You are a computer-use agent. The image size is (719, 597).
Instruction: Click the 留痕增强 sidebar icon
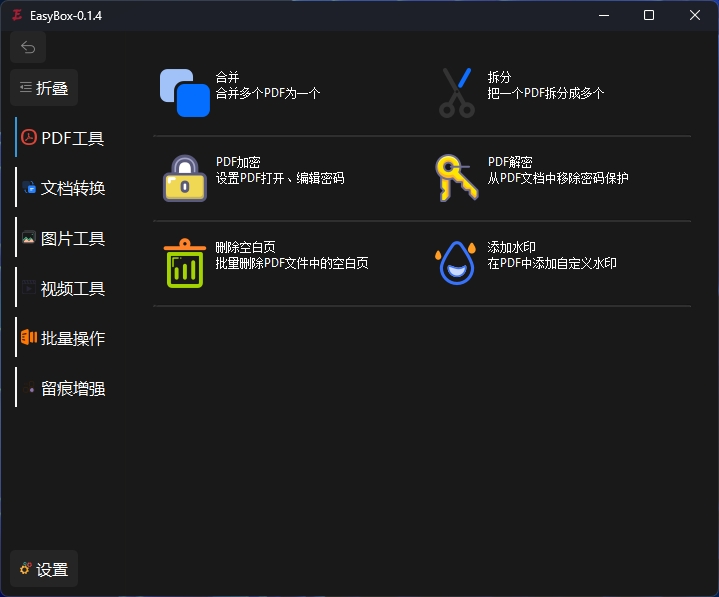(x=29, y=388)
